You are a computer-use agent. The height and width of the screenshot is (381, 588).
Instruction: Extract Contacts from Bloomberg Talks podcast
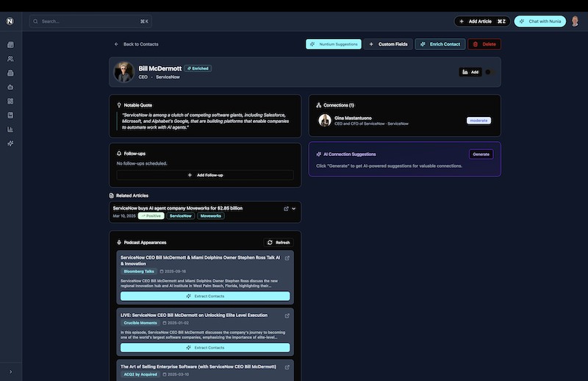(205, 296)
